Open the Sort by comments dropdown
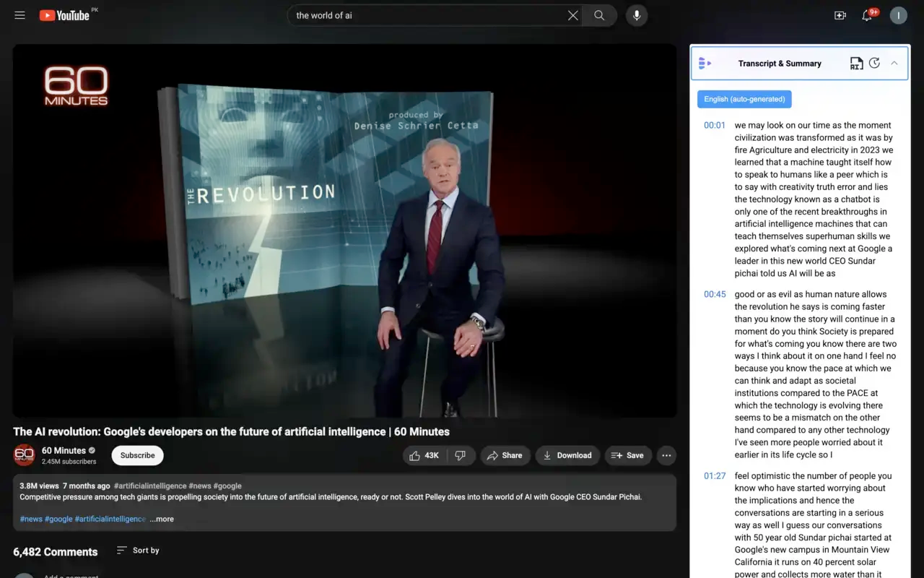924x578 pixels. click(x=138, y=551)
